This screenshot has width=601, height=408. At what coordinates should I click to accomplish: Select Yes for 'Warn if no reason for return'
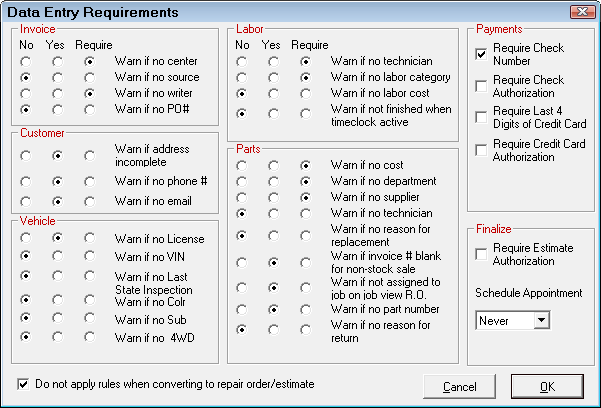(274, 329)
